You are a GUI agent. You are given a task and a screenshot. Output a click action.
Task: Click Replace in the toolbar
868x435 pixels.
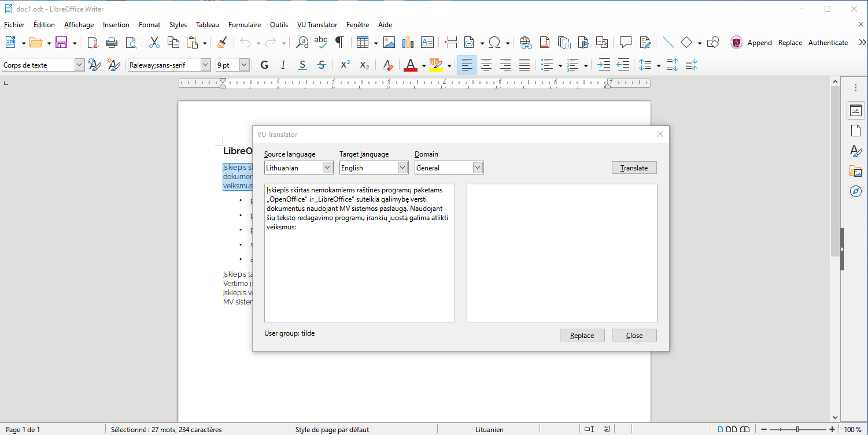point(790,43)
